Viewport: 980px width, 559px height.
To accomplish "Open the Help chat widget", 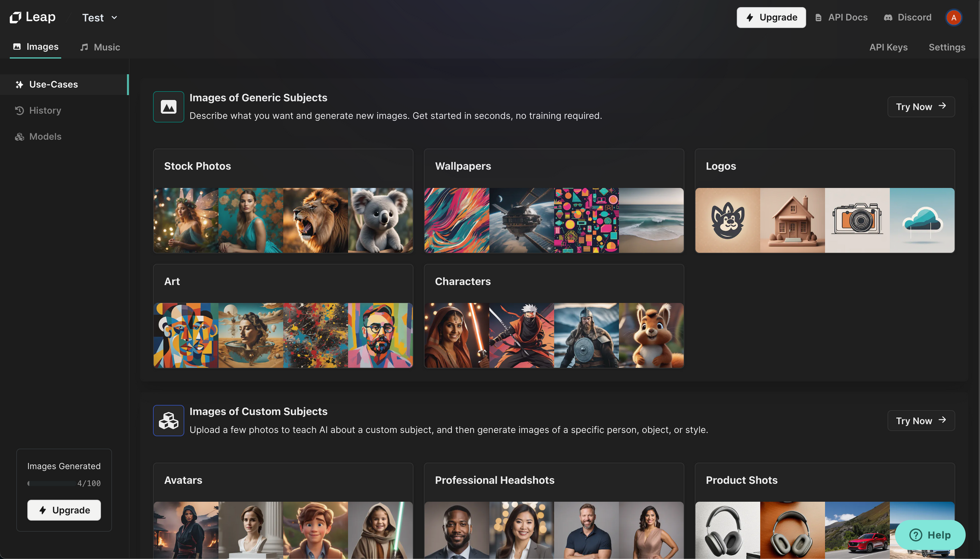I will click(930, 535).
